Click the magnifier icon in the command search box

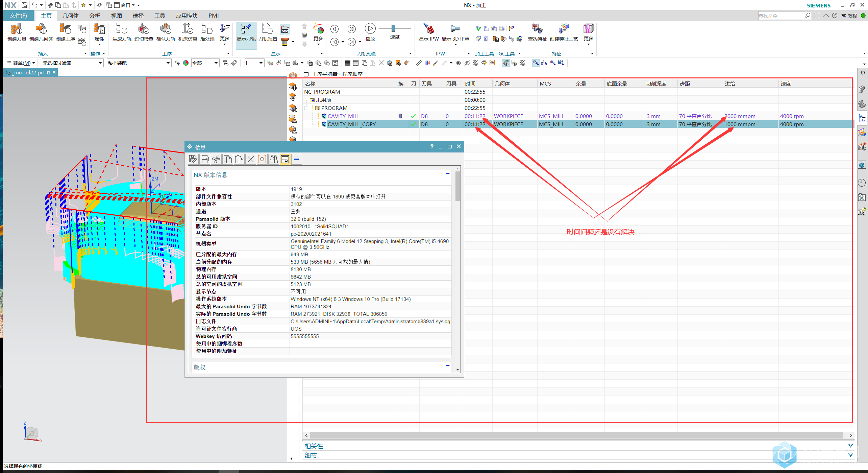[807, 16]
